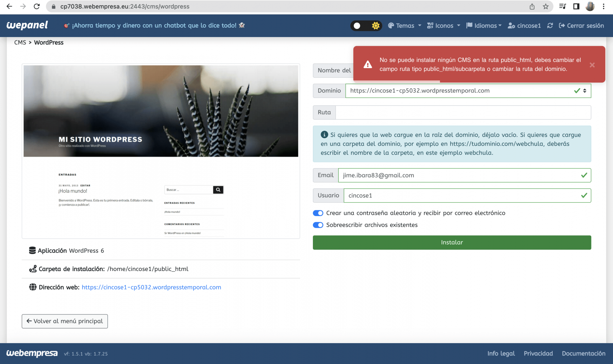
Task: Click the CMS breadcrumb link
Action: click(20, 42)
